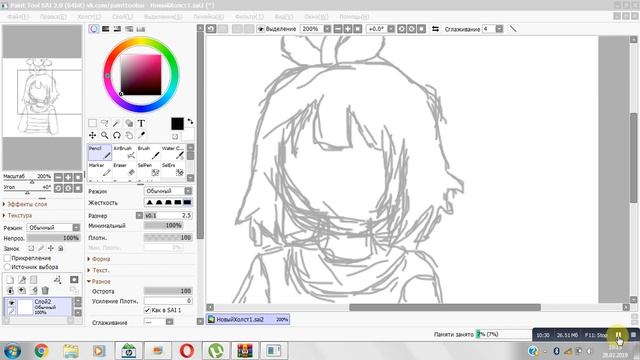This screenshot has height=360, width=640.
Task: Select the Слой2 layer thumbnail
Action: point(25,307)
